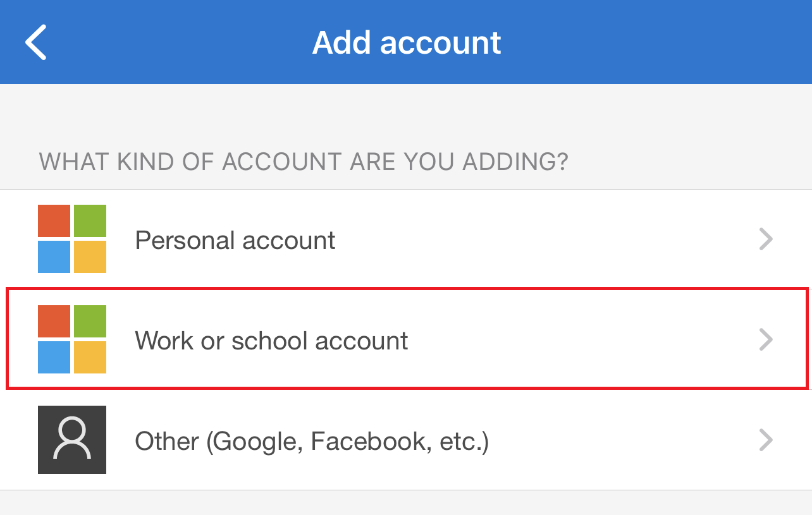Open Personal account via its chevron
The image size is (812, 515).
click(x=766, y=239)
